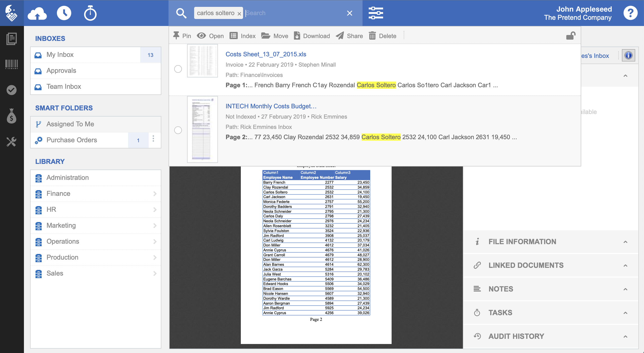Image resolution: width=644 pixels, height=353 pixels.
Task: Select the radio button for Costs Sheet result
Action: coord(178,69)
